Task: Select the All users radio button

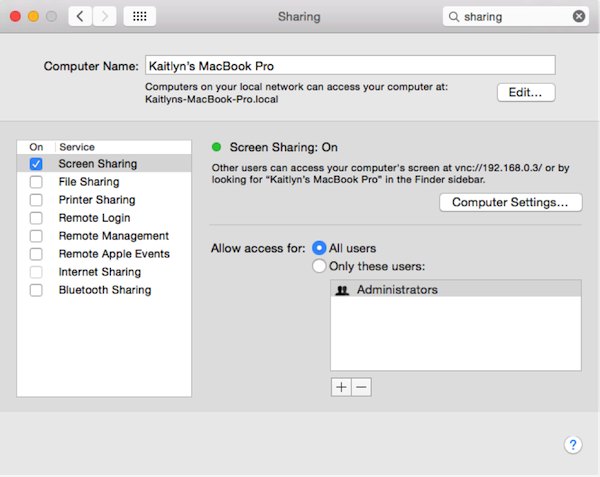Action: coord(319,248)
